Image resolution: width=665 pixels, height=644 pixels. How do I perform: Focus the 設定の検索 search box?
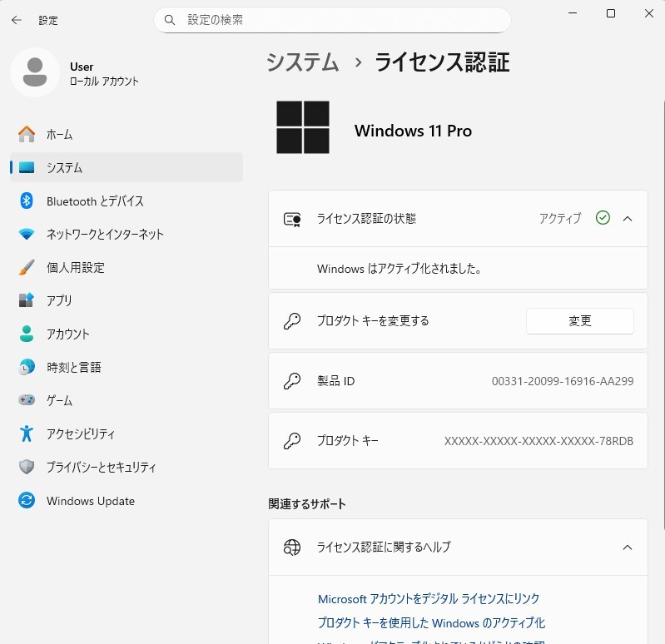[x=332, y=20]
